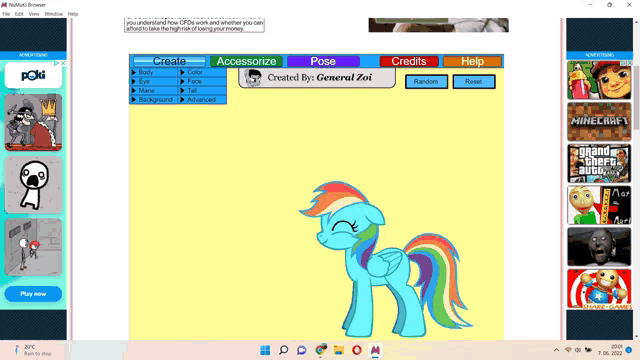
Task: Open the Granny horror game thumbnail
Action: [x=599, y=247]
